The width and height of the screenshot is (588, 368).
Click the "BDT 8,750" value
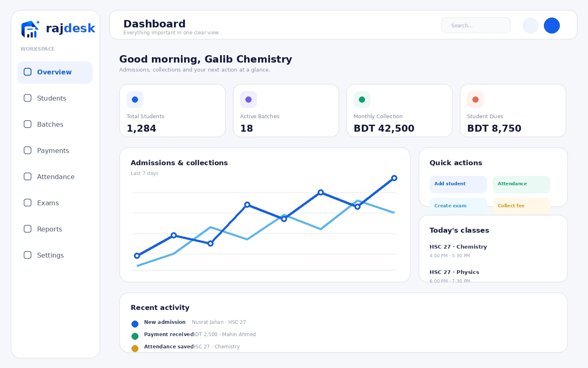494,128
